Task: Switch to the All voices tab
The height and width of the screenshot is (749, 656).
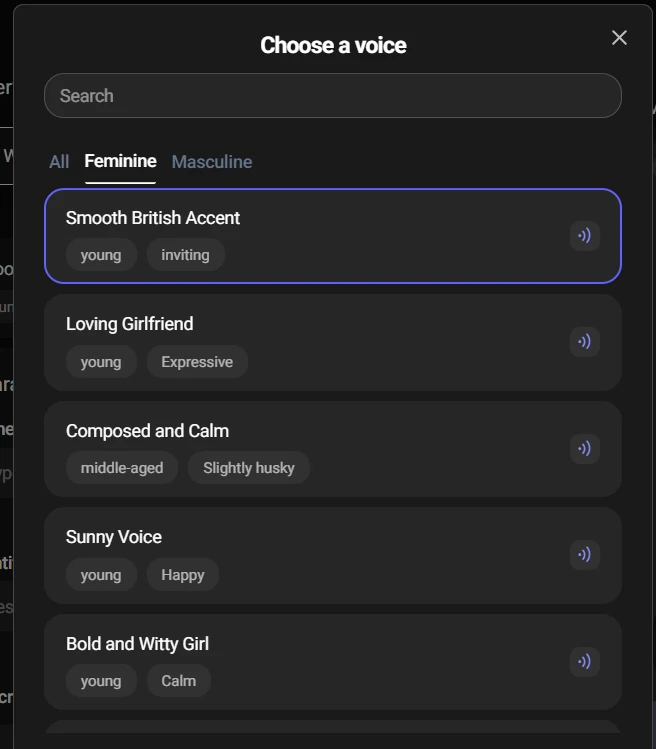Action: coord(59,162)
